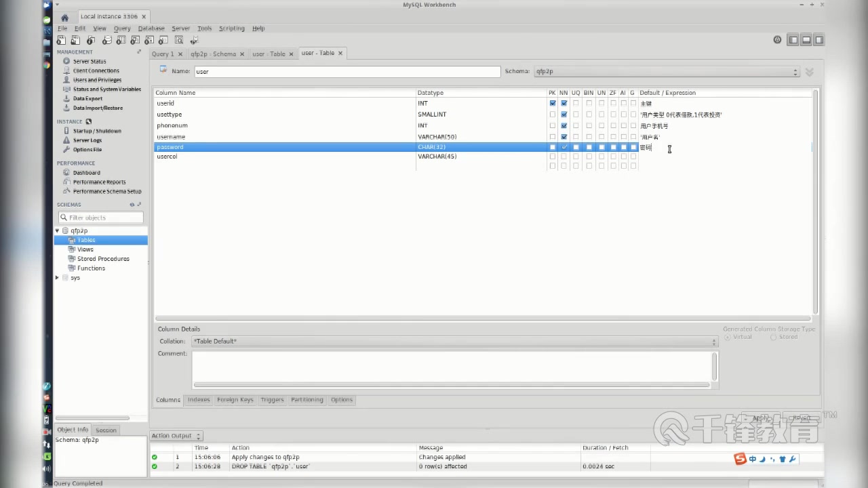Open the Scripting menu
The height and width of the screenshot is (488, 868).
pyautogui.click(x=231, y=28)
